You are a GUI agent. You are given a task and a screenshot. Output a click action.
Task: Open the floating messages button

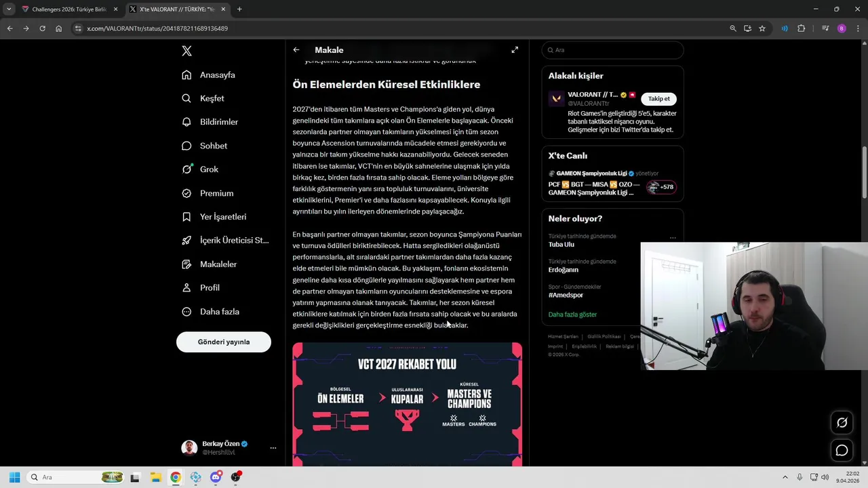click(842, 450)
